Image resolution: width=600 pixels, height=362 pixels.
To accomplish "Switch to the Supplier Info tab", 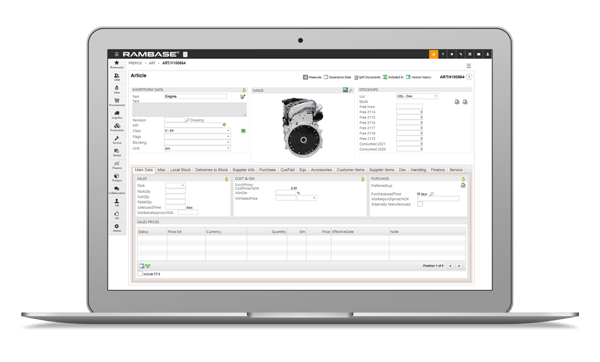I will [243, 170].
